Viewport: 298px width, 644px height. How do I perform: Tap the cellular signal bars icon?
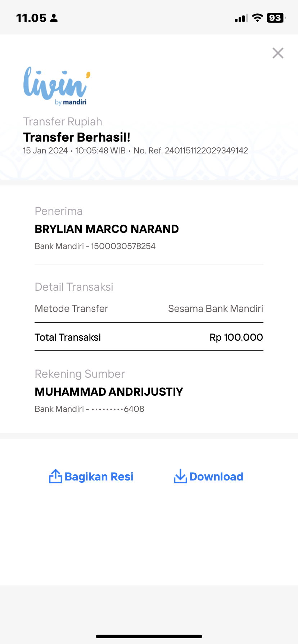[241, 18]
